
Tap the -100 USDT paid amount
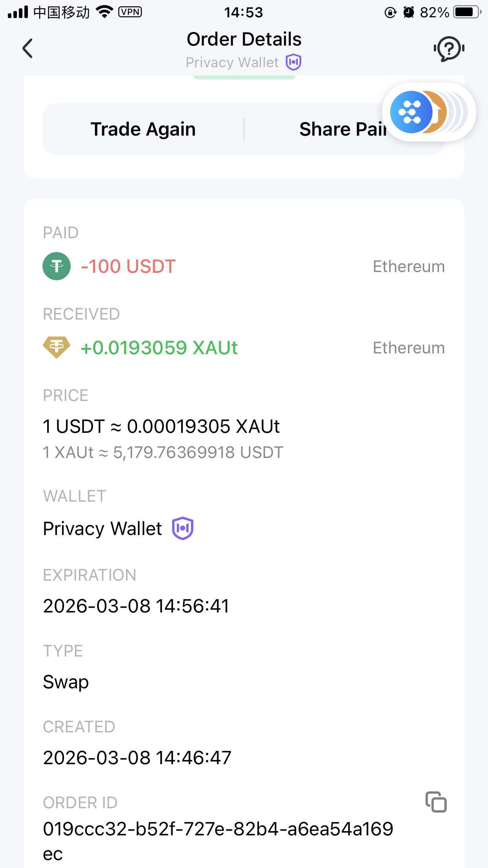128,267
